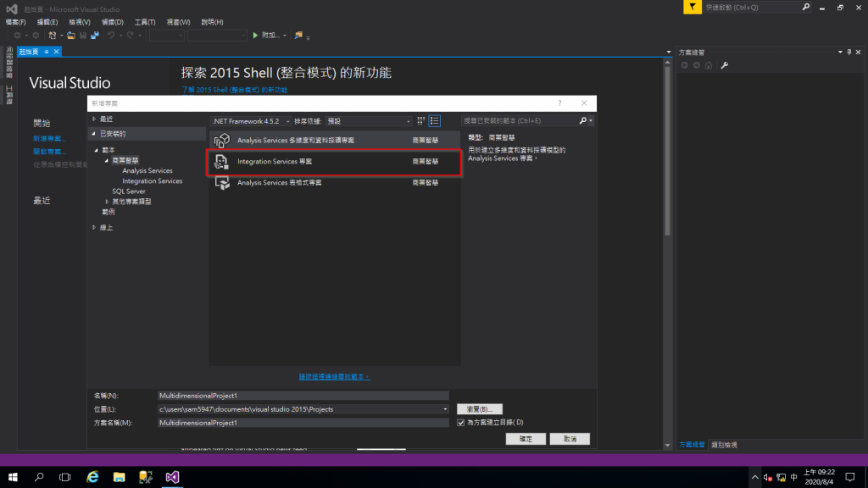The image size is (868, 488).
Task: Click the template search input box
Action: click(x=520, y=120)
